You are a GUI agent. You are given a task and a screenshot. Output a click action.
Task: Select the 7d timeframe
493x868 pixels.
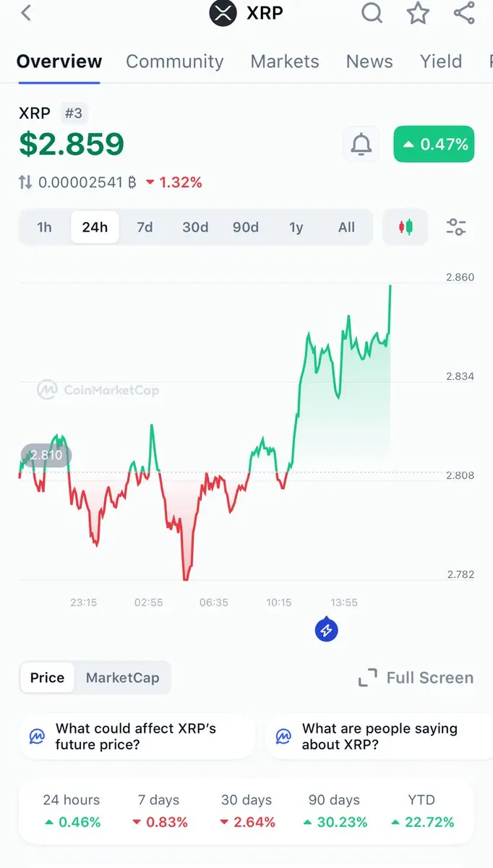coord(145,227)
